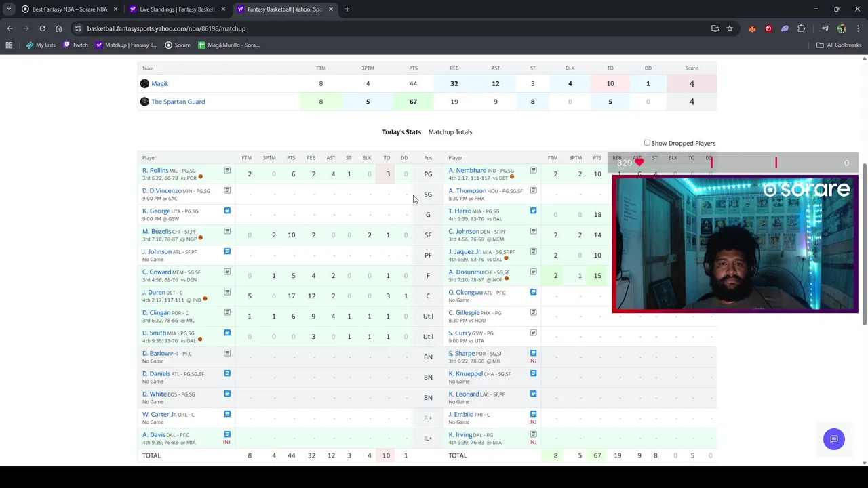Open S. Curry player link

[460, 333]
